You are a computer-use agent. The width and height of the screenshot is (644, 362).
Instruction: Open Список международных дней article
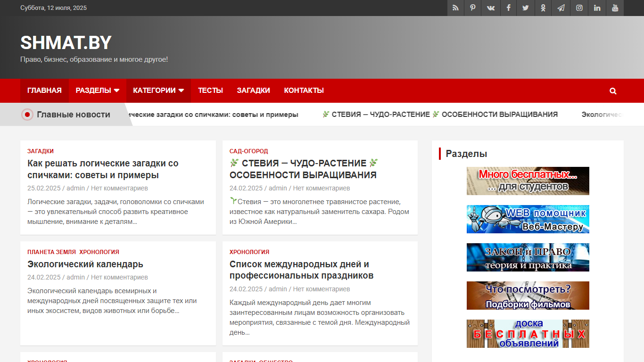click(301, 270)
